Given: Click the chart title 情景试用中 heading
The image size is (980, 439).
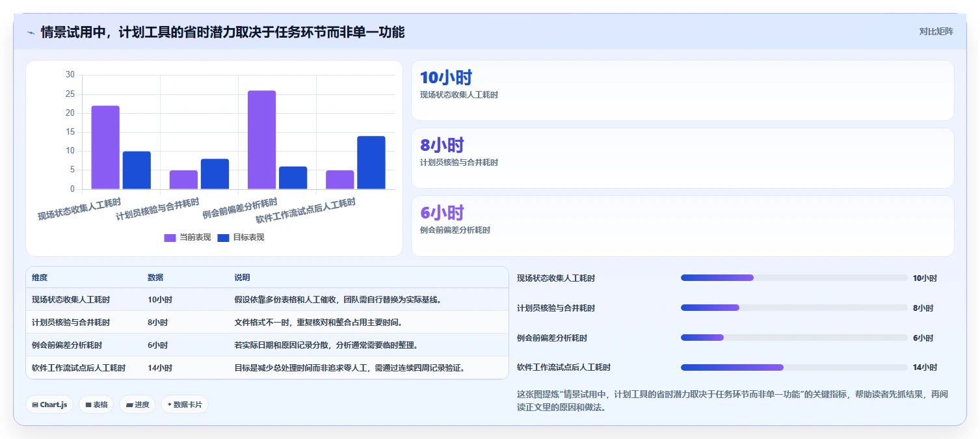Looking at the screenshot, I should click(x=222, y=32).
